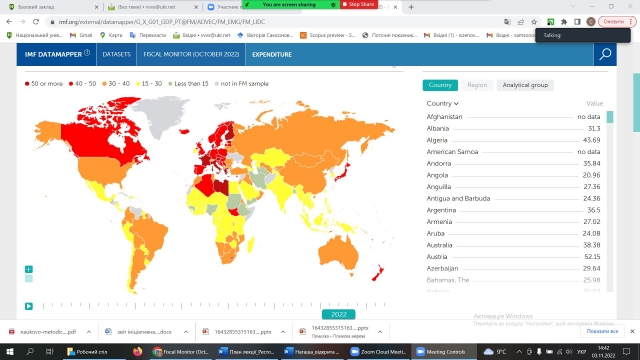Expand options for naukovo-metodic pdf download
Viewport: 640px width, 360px height.
pos(89,332)
